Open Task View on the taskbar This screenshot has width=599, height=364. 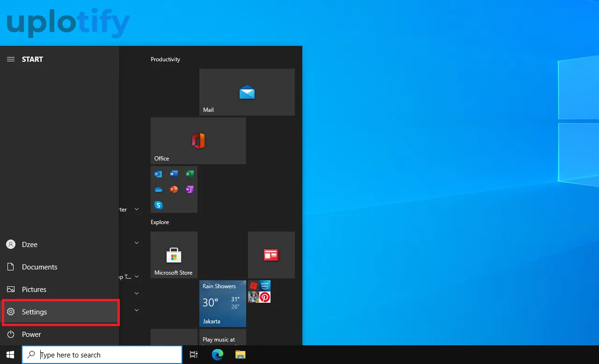coord(194,355)
